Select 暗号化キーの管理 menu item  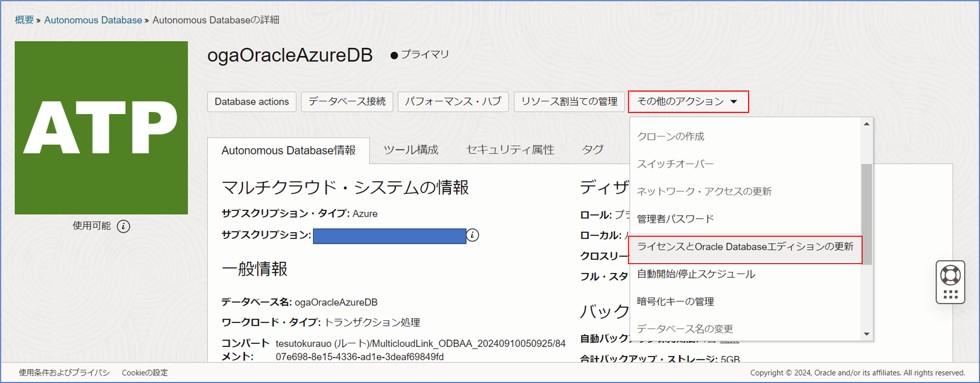[745, 301]
